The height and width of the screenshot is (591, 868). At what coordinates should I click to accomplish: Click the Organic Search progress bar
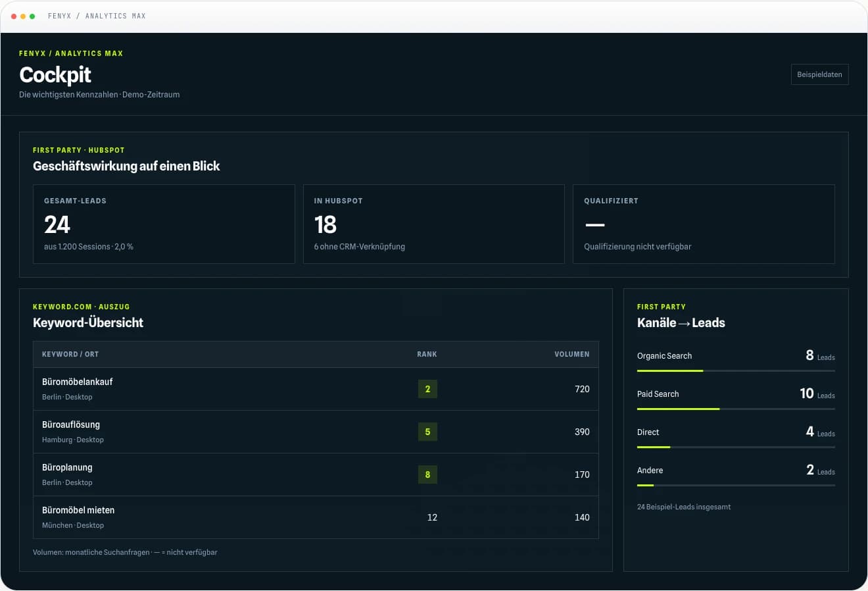click(x=736, y=371)
